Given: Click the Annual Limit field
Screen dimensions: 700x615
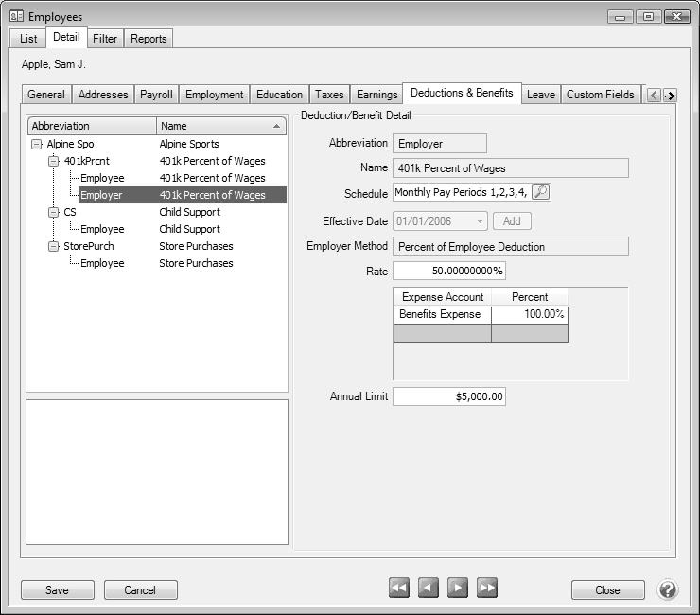Looking at the screenshot, I should point(448,396).
